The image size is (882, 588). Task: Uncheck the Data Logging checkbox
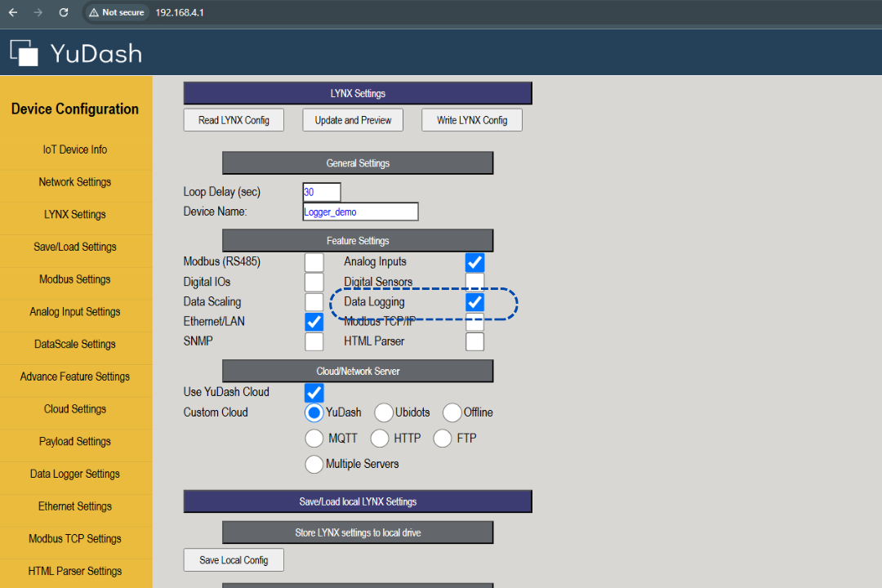pyautogui.click(x=474, y=302)
